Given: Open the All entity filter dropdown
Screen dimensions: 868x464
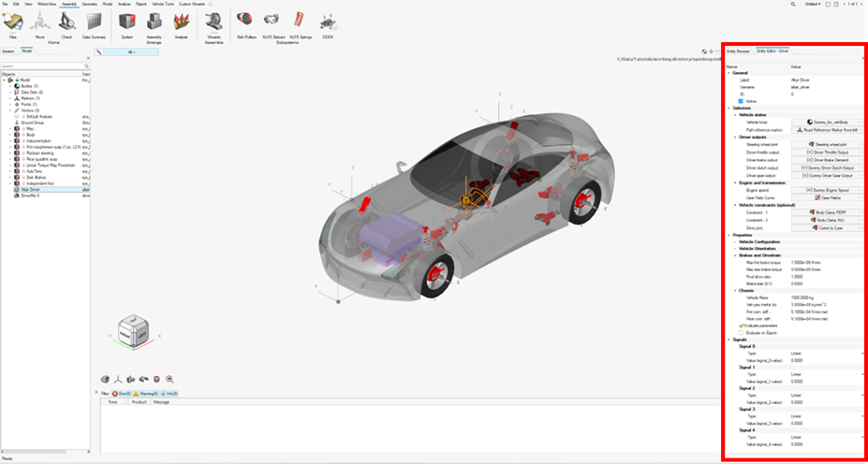Looking at the screenshot, I should (x=131, y=52).
